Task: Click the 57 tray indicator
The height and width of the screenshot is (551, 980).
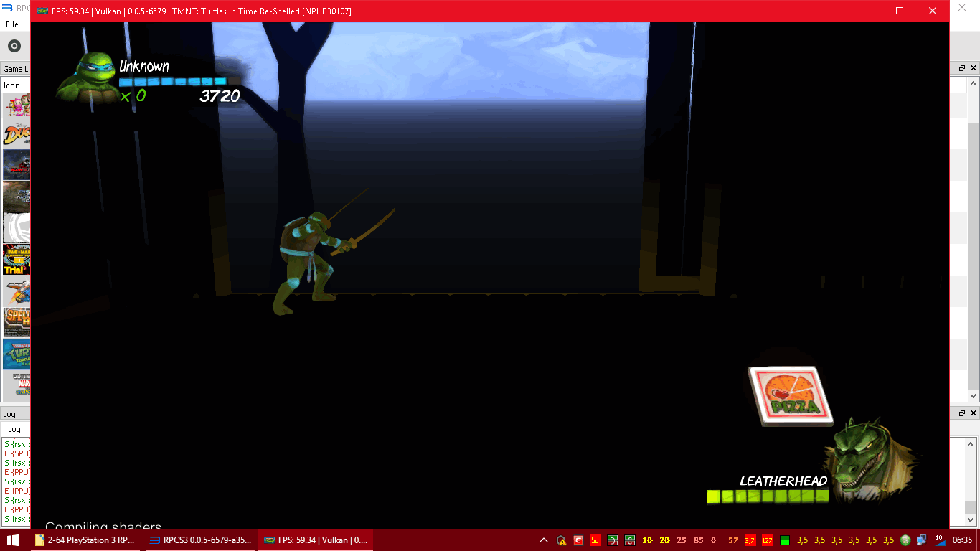Action: click(733, 540)
